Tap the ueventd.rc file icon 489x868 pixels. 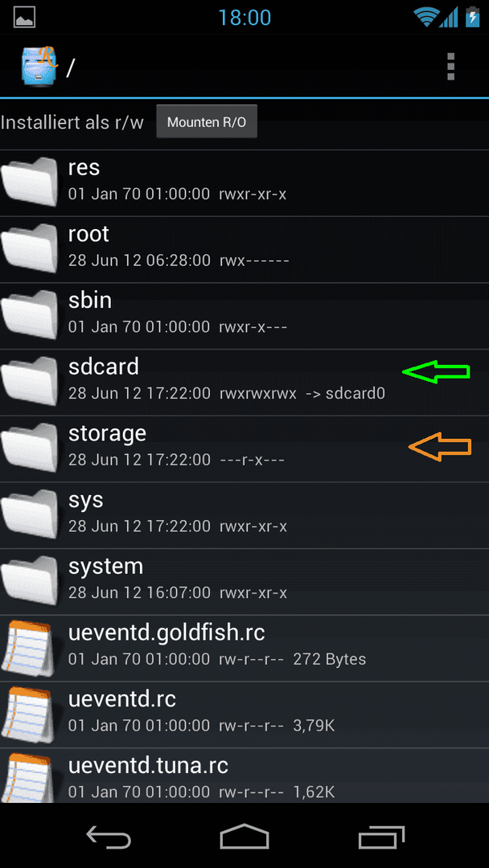pyautogui.click(x=27, y=714)
